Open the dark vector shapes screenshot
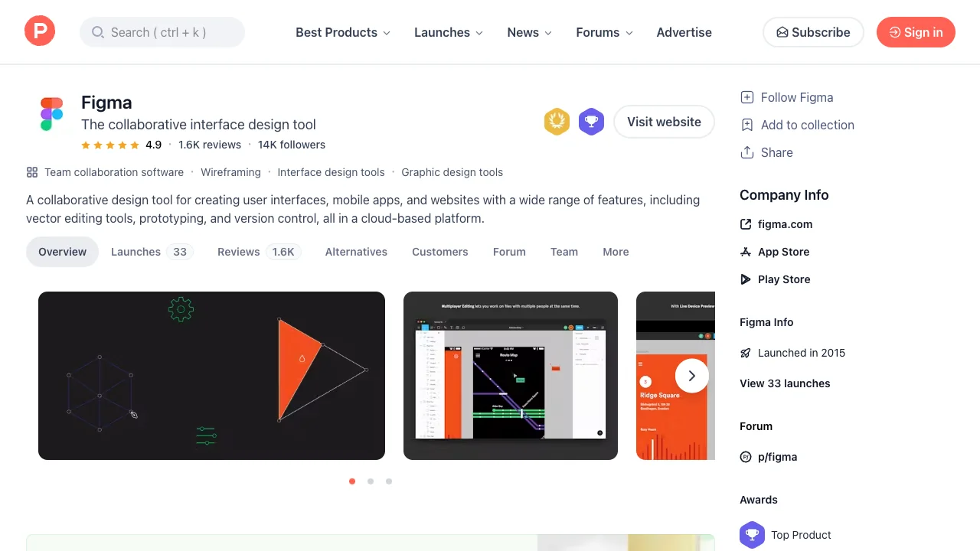980x551 pixels. (x=211, y=376)
